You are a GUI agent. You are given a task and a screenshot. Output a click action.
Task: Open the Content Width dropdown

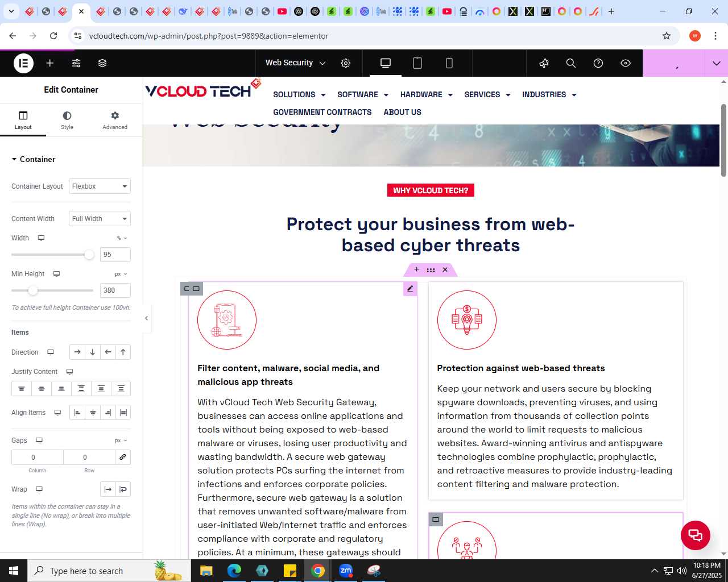pyautogui.click(x=100, y=219)
